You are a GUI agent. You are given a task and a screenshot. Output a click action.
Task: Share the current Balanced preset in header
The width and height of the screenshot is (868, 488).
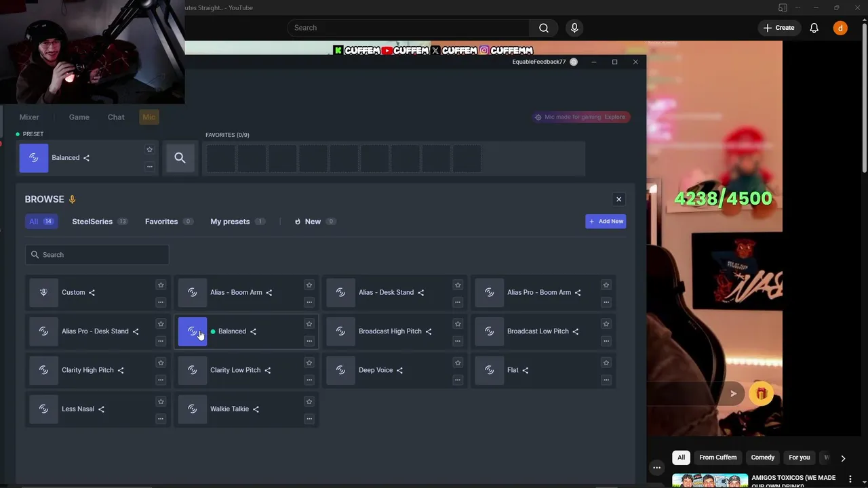86,158
